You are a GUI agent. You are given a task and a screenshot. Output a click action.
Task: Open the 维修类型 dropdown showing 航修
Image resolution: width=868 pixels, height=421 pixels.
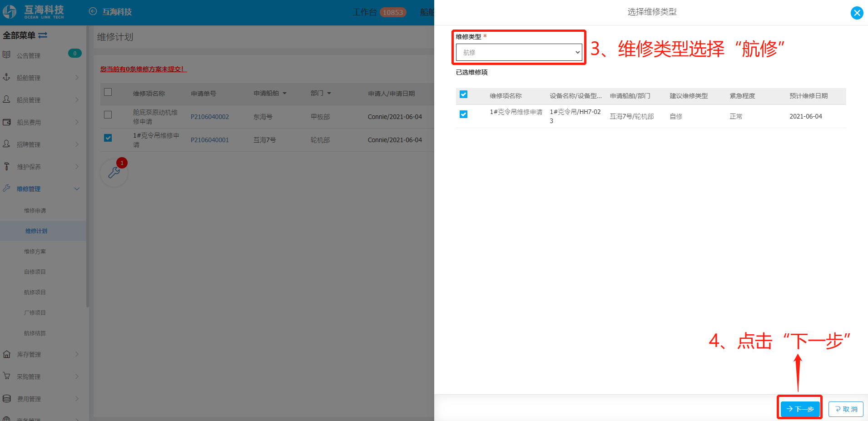coord(519,52)
